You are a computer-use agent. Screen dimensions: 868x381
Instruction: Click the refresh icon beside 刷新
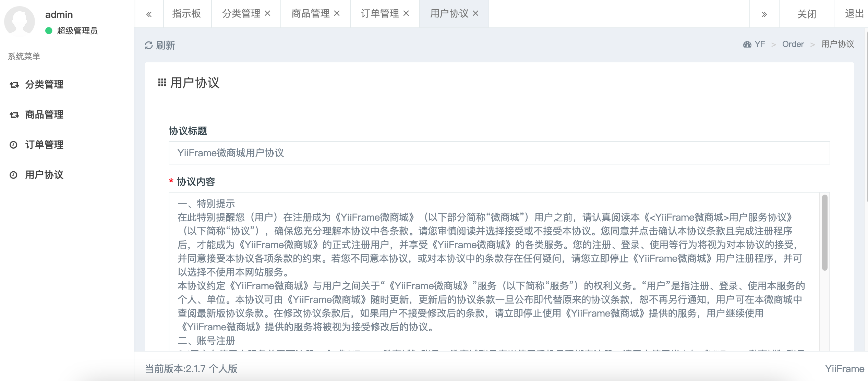point(148,45)
